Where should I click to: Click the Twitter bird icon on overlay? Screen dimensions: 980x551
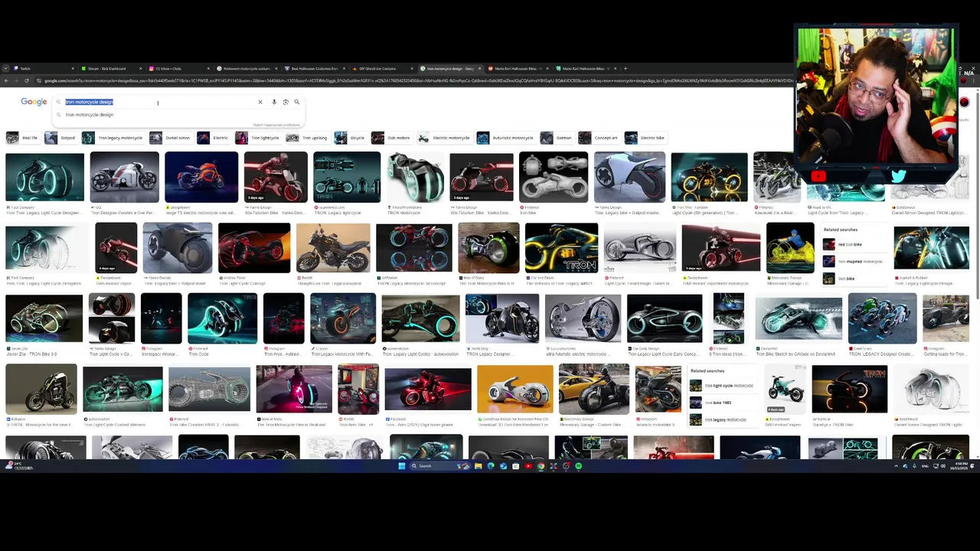pos(898,176)
